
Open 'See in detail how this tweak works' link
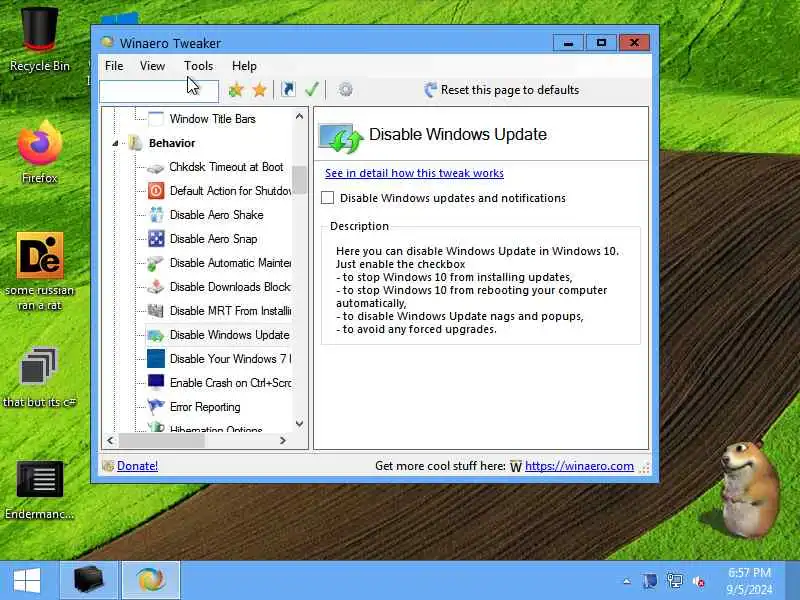(414, 173)
